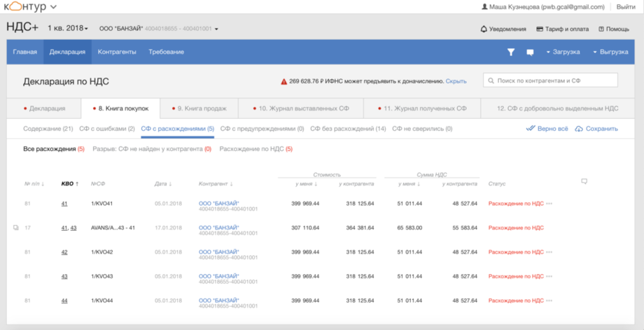Open Тариф и оплата card icon
Screen dimensions: 644x330
[x=540, y=29]
